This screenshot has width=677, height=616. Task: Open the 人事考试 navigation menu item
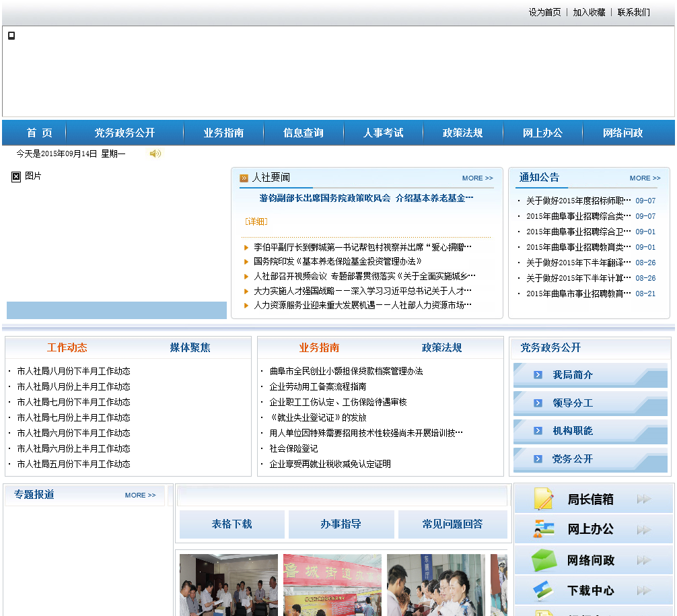pyautogui.click(x=383, y=133)
